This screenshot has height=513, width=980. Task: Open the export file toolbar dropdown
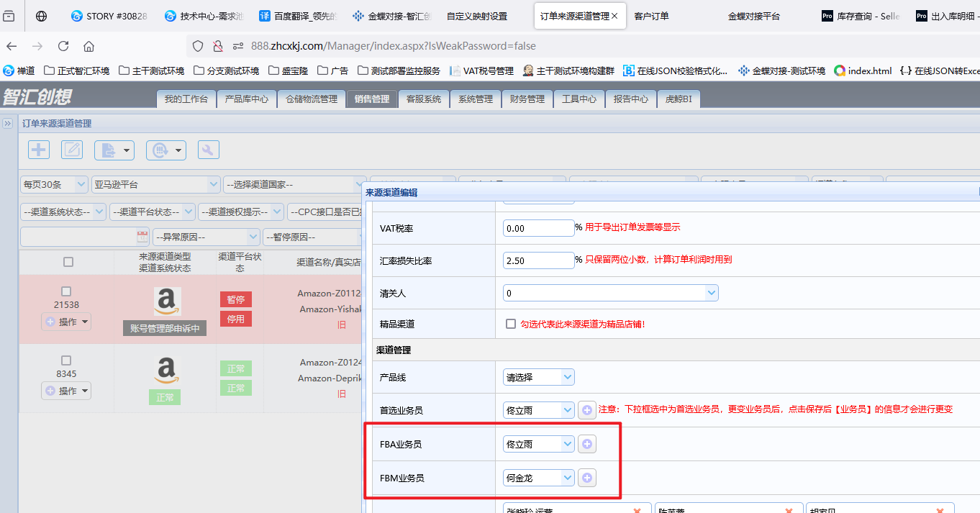(x=114, y=150)
